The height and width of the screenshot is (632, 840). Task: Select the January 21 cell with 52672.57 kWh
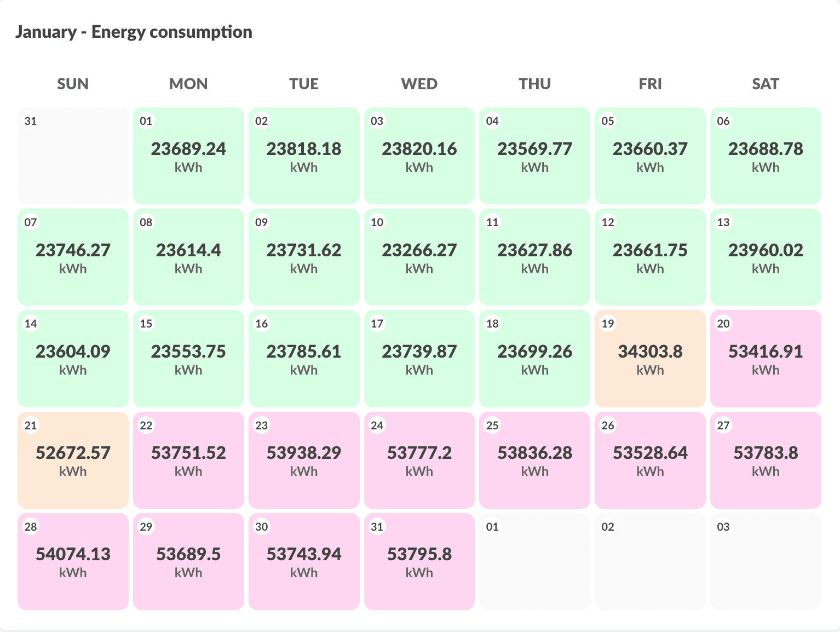pyautogui.click(x=73, y=460)
